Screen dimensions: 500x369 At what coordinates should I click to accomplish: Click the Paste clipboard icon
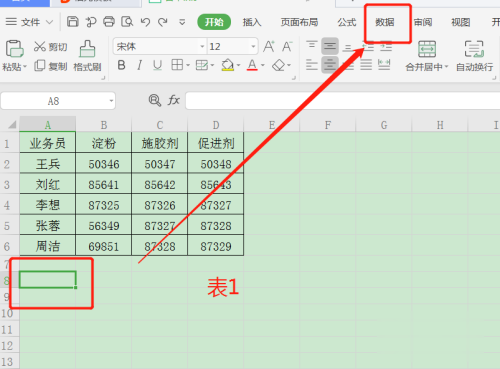[14, 49]
